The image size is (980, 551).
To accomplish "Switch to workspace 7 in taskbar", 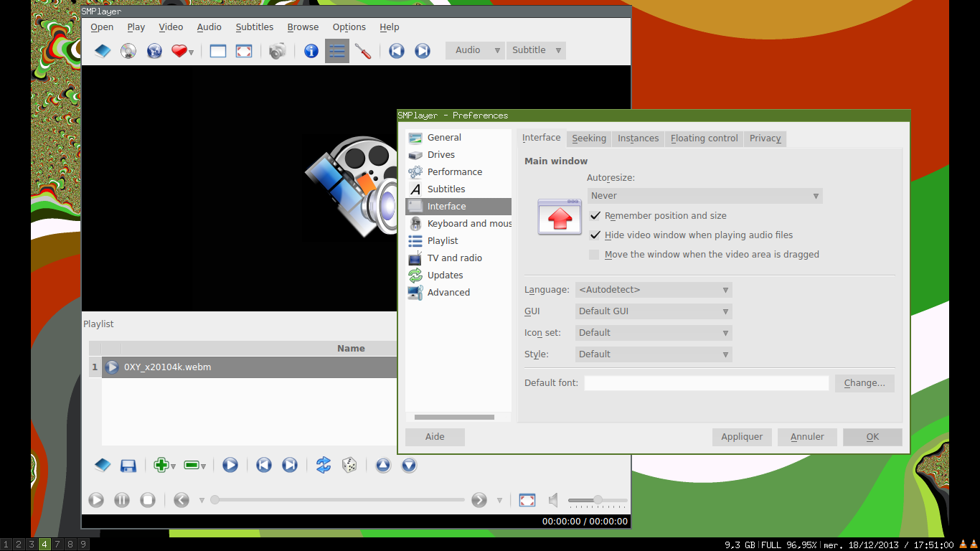I will [57, 545].
